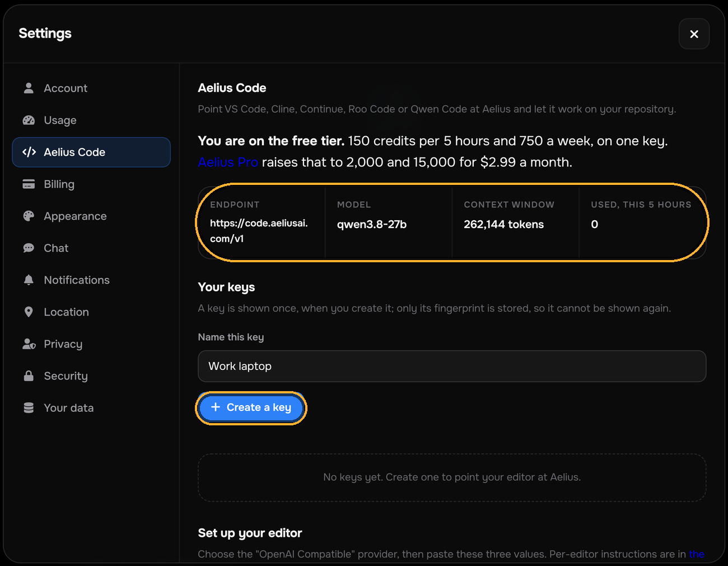
Task: Open Notifications settings
Action: pyautogui.click(x=91, y=280)
